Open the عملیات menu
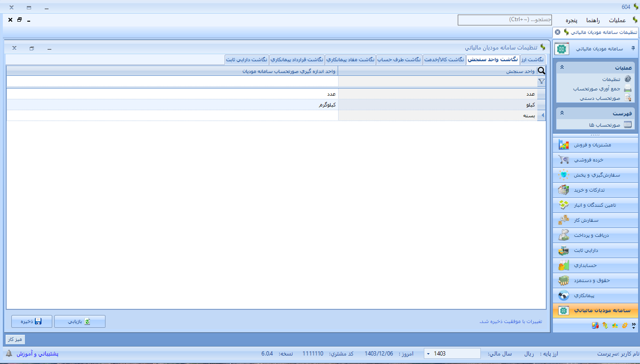640x364 pixels. tap(617, 20)
